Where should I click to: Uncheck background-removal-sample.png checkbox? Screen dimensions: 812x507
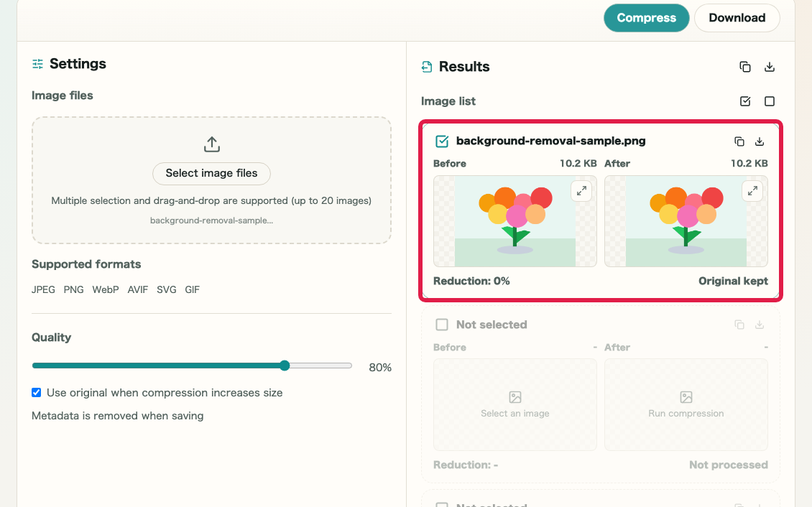(442, 141)
